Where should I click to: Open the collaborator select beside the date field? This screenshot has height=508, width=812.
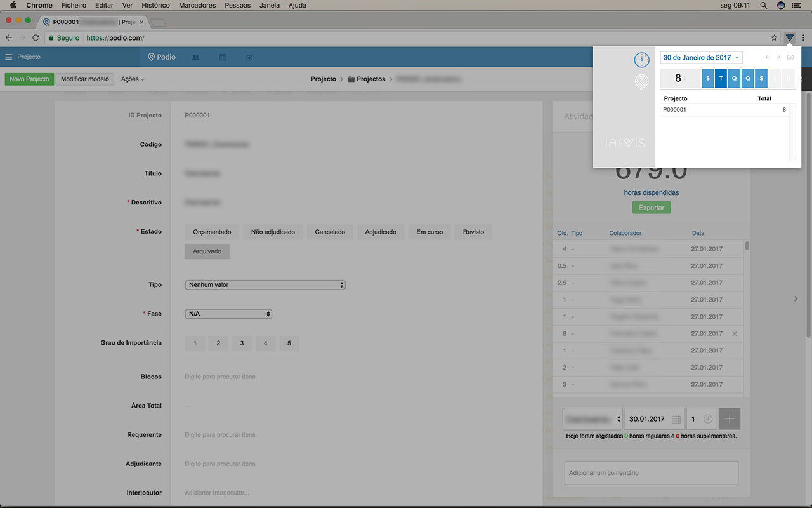[593, 419]
